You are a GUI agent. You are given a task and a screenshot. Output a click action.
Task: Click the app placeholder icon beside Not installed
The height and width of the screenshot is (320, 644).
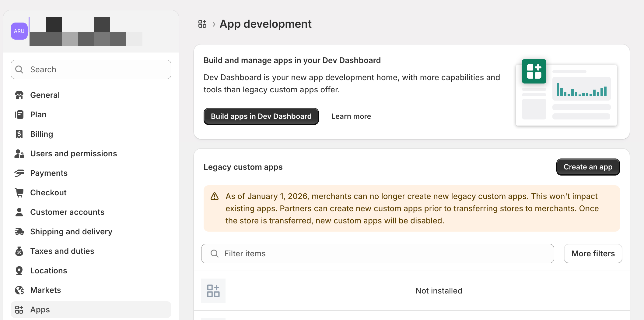pos(213,291)
